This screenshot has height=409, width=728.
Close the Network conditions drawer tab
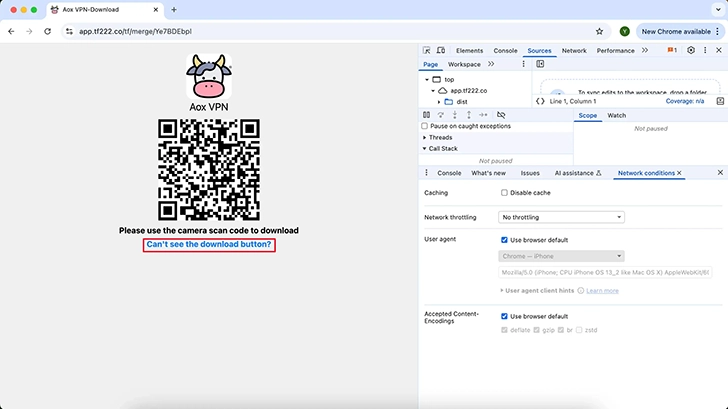click(x=679, y=173)
